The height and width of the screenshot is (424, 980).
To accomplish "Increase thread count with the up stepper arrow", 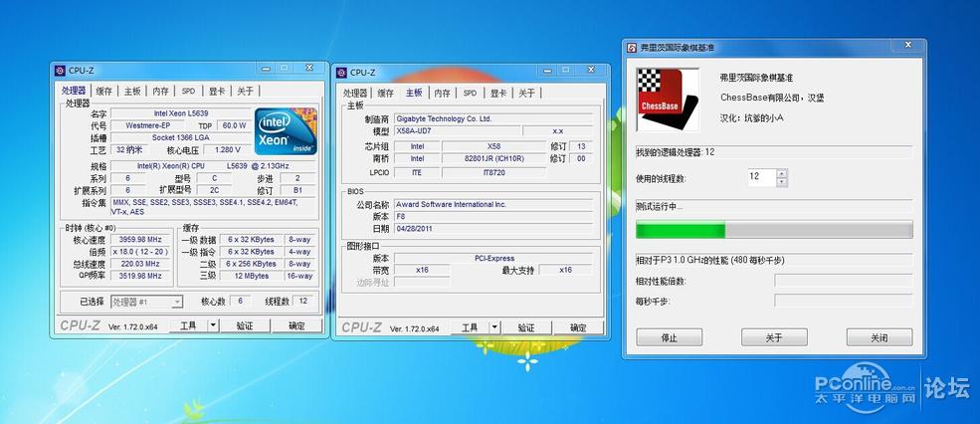I will pyautogui.click(x=782, y=172).
